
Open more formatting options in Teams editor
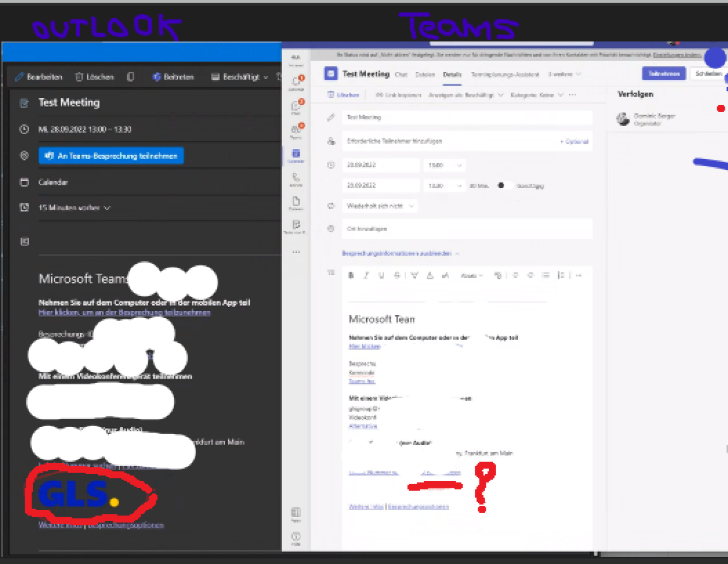point(579,276)
